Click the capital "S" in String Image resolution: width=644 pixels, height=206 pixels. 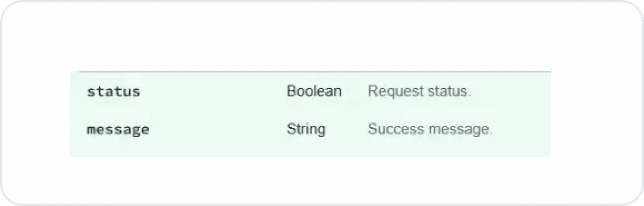coord(291,130)
